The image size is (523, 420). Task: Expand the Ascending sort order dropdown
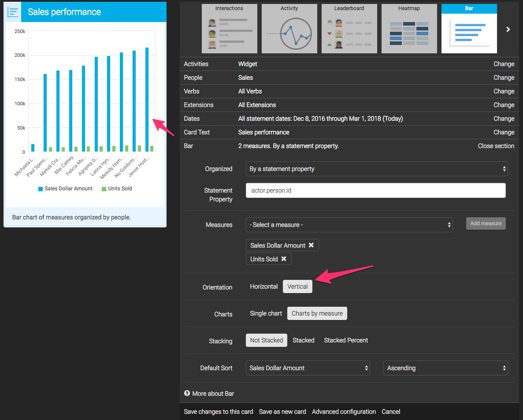pyautogui.click(x=445, y=368)
